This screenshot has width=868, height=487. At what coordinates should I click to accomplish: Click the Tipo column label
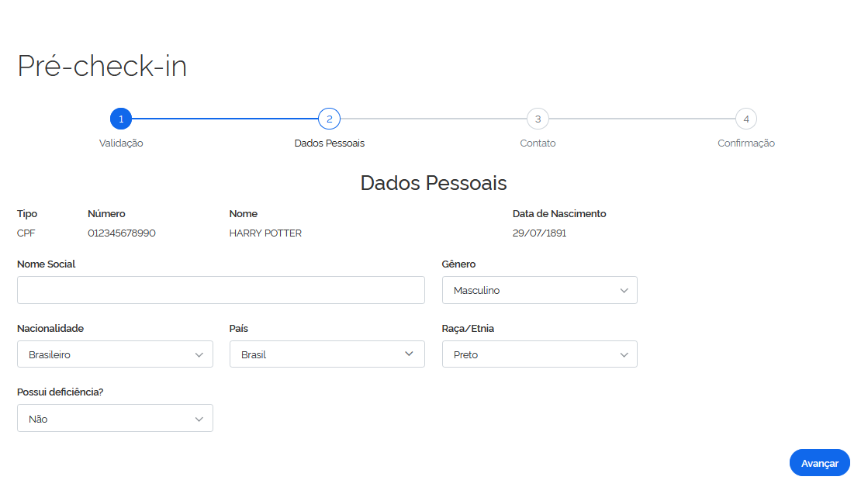pyautogui.click(x=27, y=213)
